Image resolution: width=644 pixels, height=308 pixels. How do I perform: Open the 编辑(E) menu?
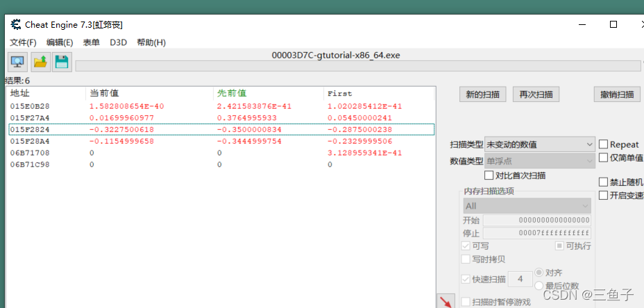(x=60, y=42)
